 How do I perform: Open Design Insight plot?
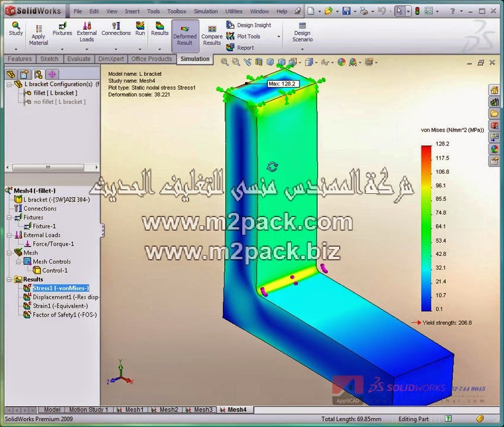pos(249,25)
